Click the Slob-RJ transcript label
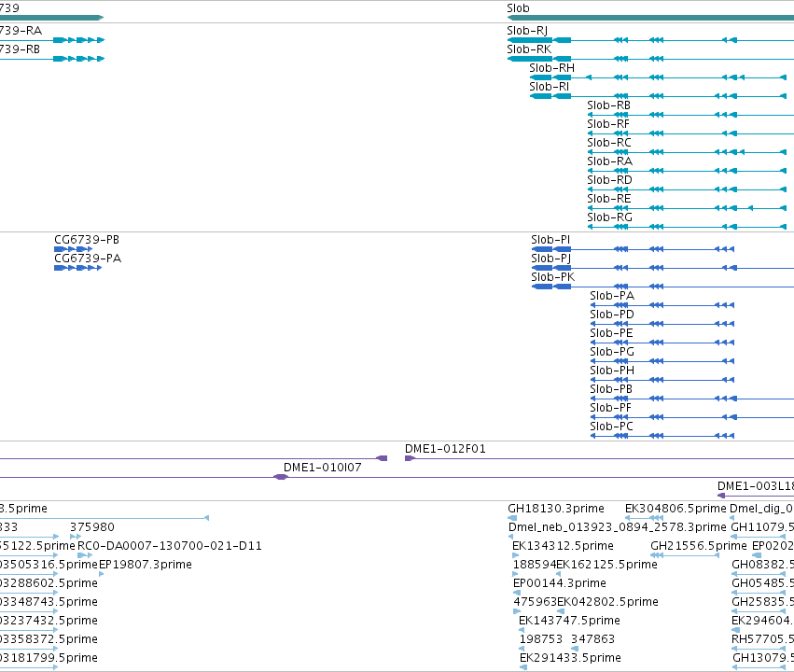The width and height of the screenshot is (794, 672). (x=527, y=31)
